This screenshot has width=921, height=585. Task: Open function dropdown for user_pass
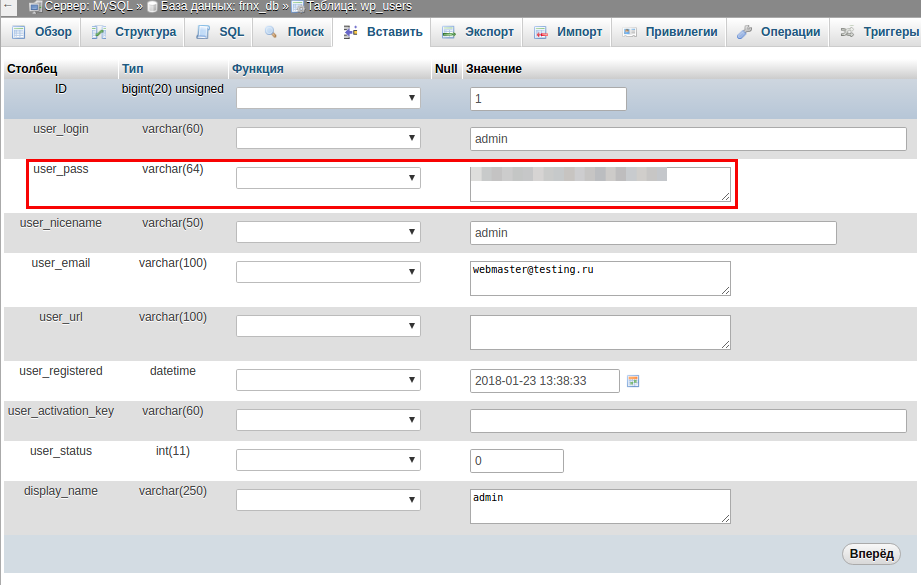[328, 178]
